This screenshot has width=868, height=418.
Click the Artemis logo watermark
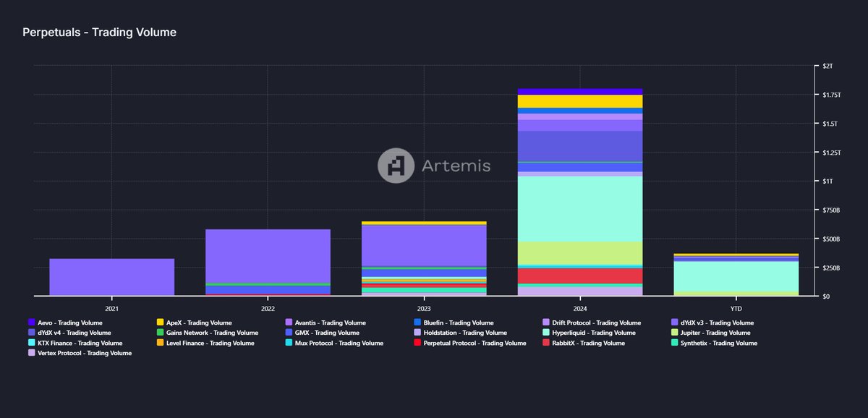[x=433, y=166]
